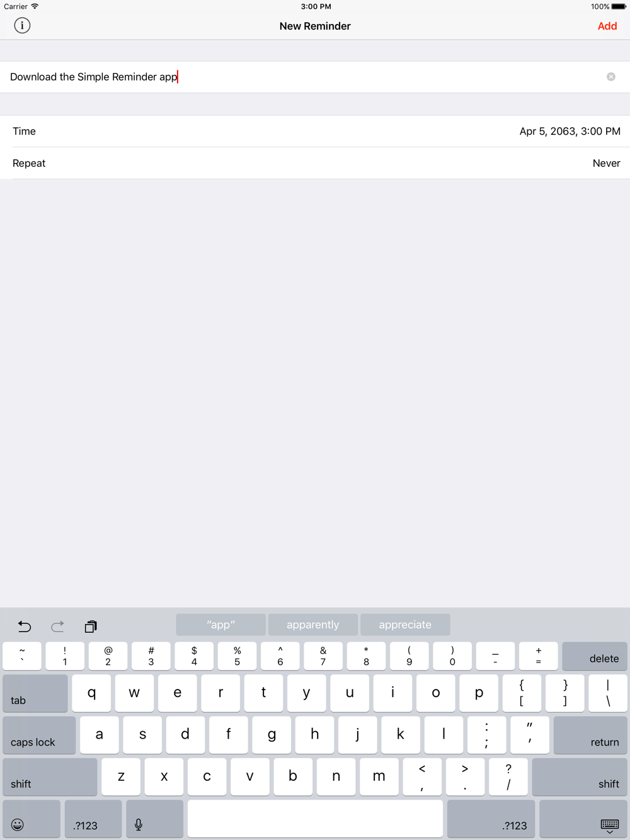Tap the quote apostrophe key
Viewport: 630px width, 840px height.
pyautogui.click(x=530, y=735)
